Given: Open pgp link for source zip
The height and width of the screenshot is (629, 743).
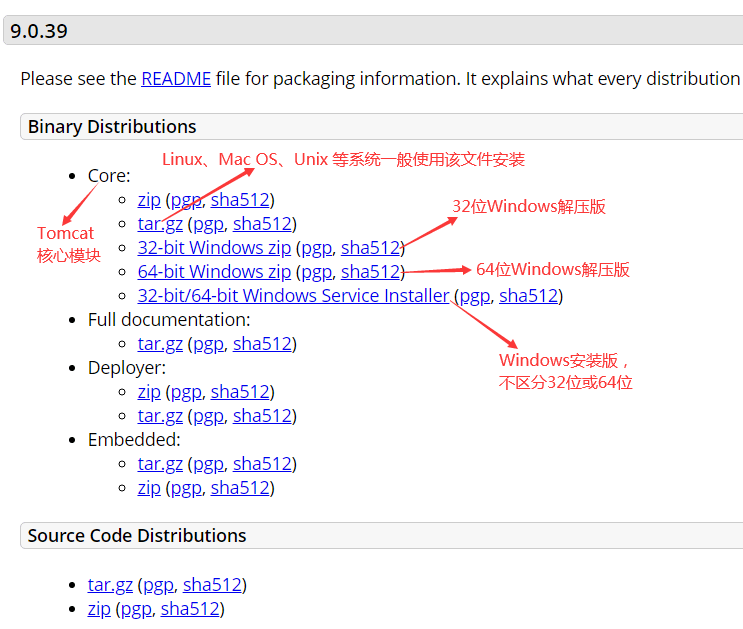Looking at the screenshot, I should (x=136, y=609).
